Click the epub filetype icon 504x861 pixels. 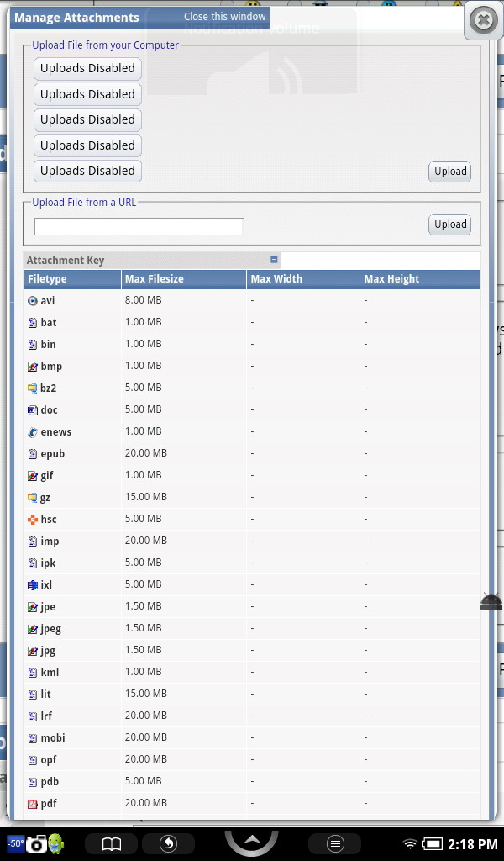(x=33, y=454)
